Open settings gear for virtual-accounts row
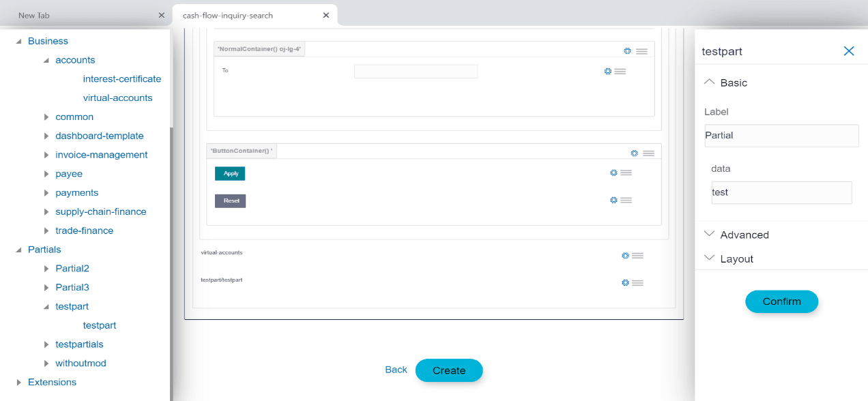868x401 pixels. point(625,256)
